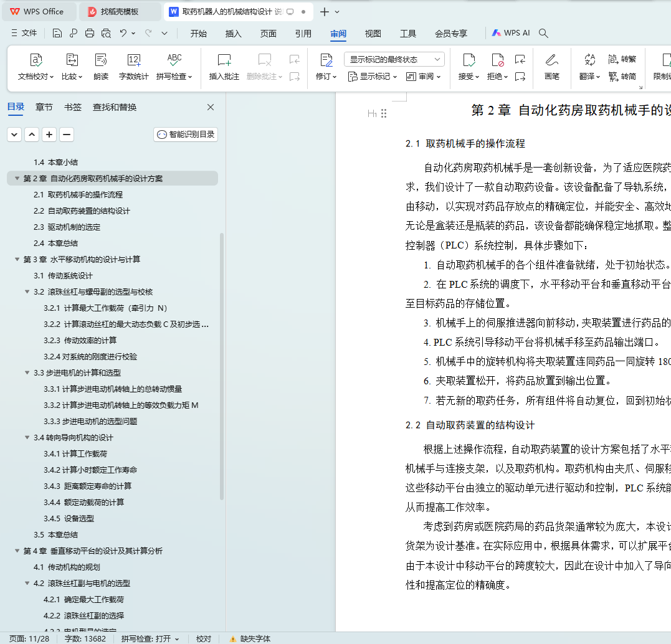The image size is (671, 644).
Task: Toggle 拼写检查: 打开 in status bar
Action: pos(150,638)
